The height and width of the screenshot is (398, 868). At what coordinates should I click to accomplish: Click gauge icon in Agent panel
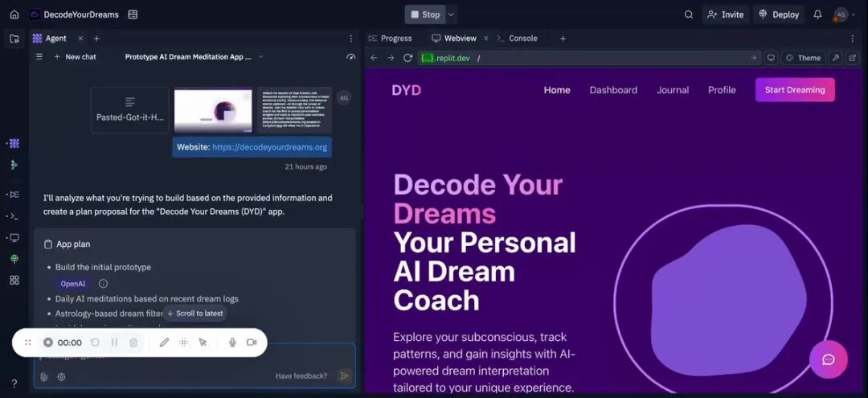click(350, 56)
